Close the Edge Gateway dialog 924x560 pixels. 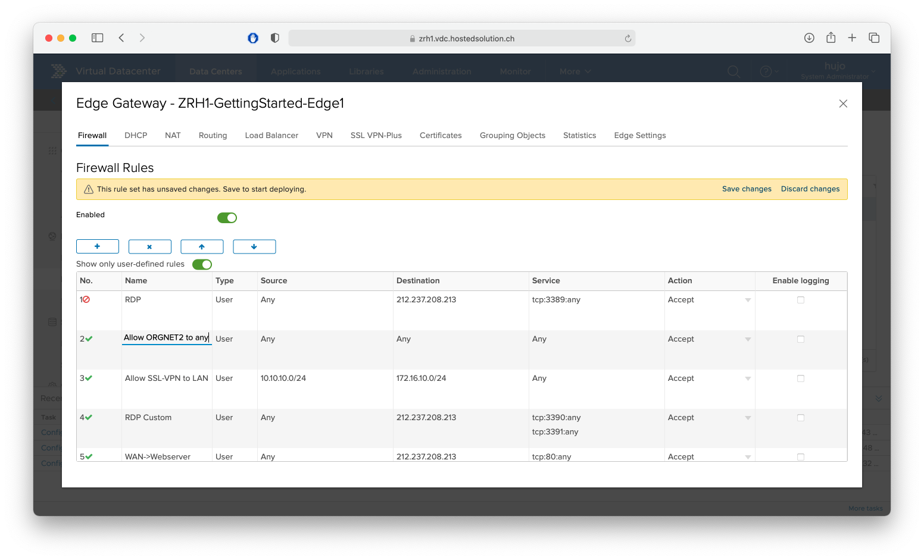point(843,104)
